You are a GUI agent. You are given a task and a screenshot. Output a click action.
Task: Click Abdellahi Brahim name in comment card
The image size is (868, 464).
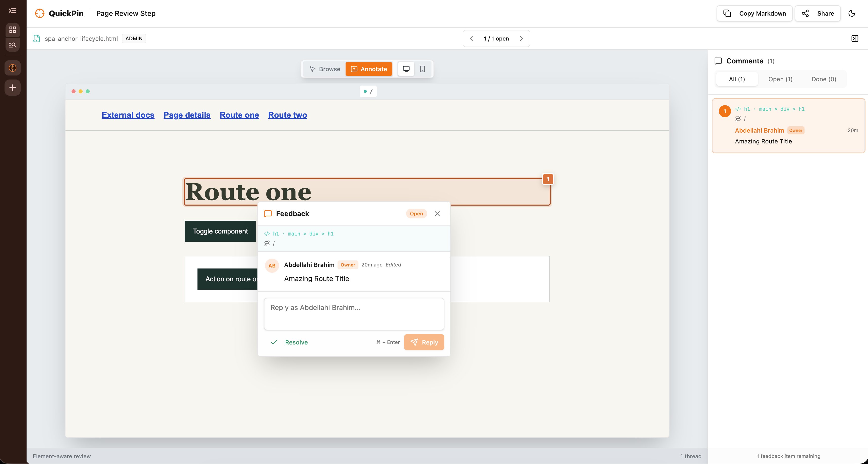click(x=759, y=131)
